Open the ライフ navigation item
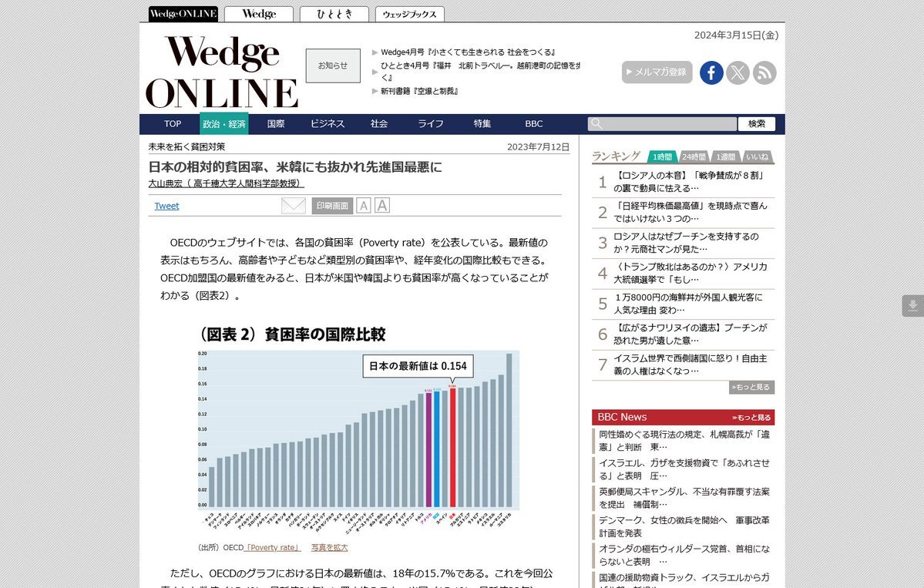This screenshot has height=588, width=924. [x=430, y=124]
